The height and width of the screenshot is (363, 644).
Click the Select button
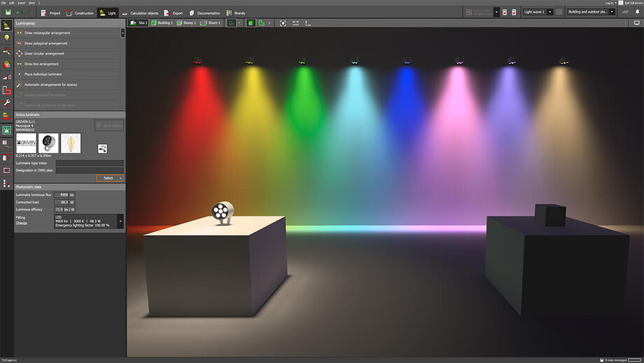click(110, 178)
